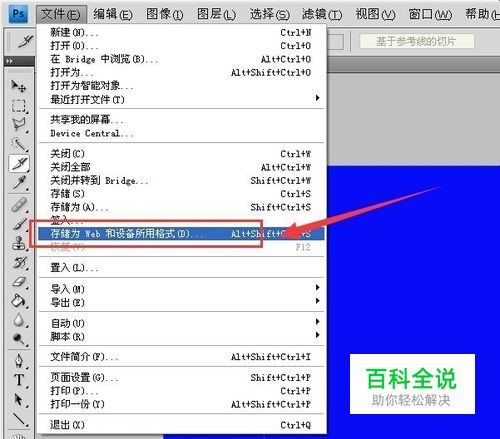Choose 关闭全部 menu entry
The height and width of the screenshot is (439, 500).
(181, 167)
